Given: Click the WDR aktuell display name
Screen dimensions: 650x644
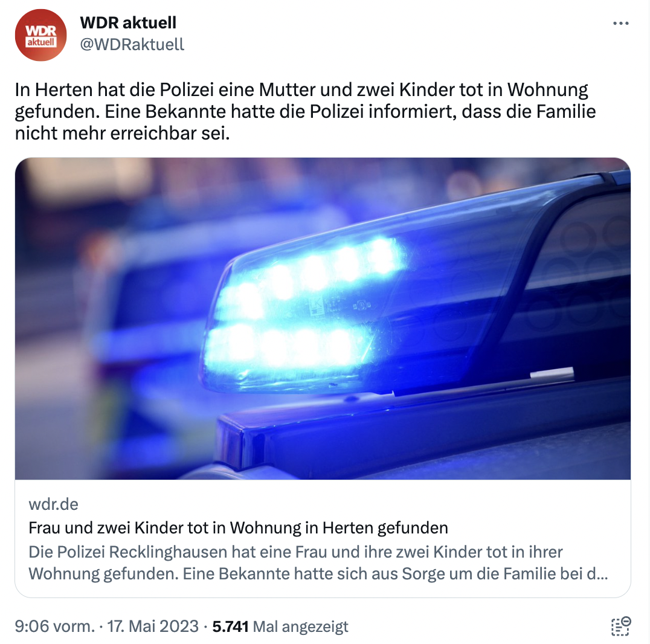Looking at the screenshot, I should (128, 23).
